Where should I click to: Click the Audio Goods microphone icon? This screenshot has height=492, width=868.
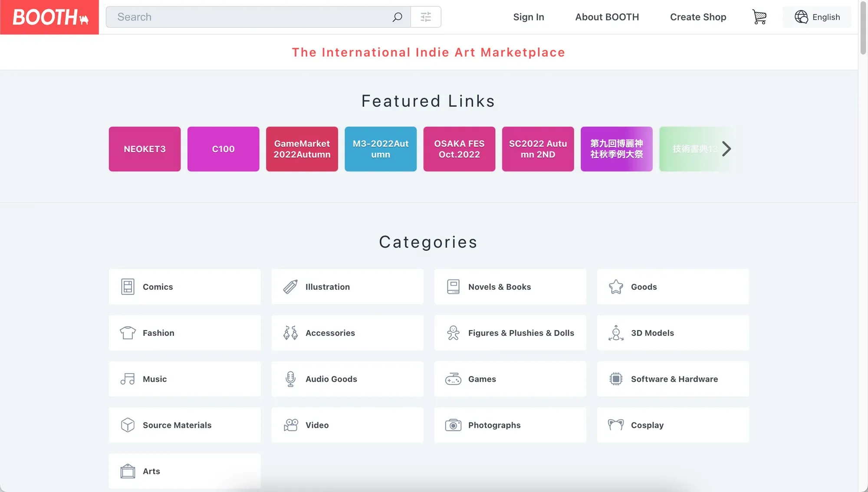tap(290, 379)
